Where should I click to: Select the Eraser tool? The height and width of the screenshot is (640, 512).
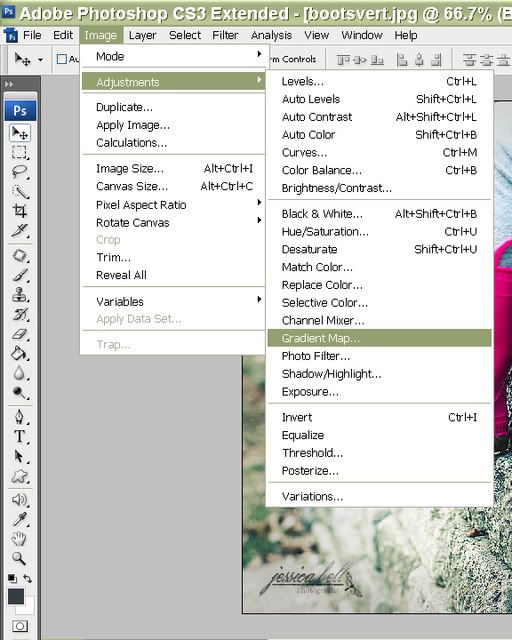pos(20,334)
